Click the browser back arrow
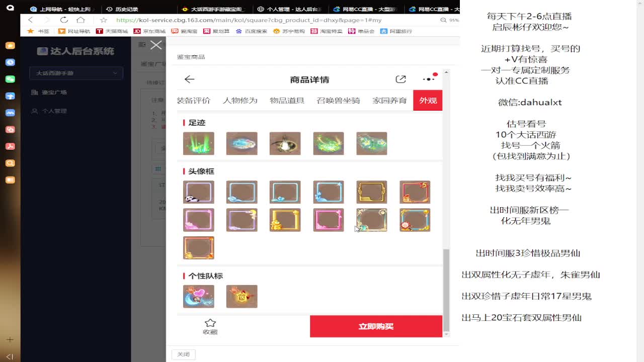 [x=31, y=20]
